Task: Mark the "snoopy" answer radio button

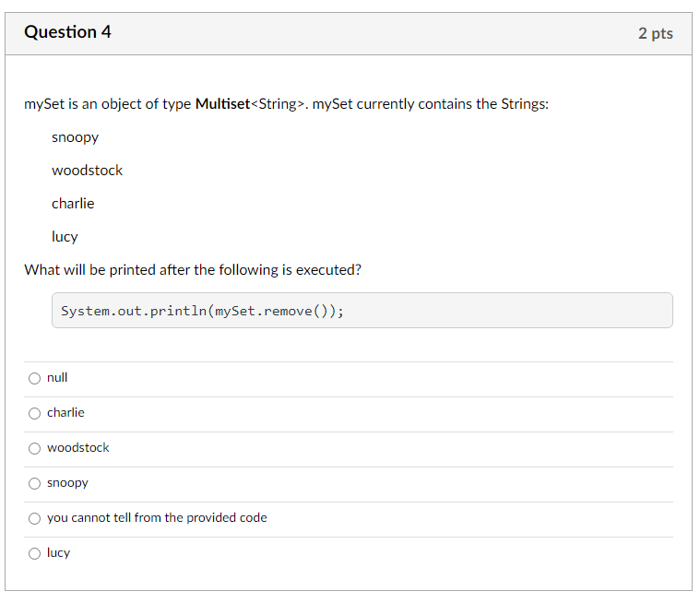Action: point(35,483)
